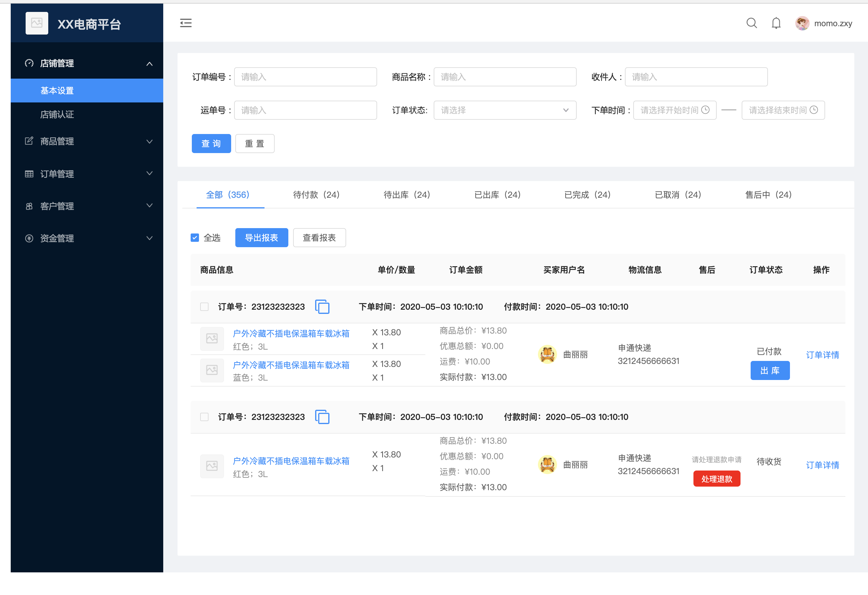Toggle the sidebar collapse menu icon
This screenshot has height=595, width=868.
tap(186, 23)
